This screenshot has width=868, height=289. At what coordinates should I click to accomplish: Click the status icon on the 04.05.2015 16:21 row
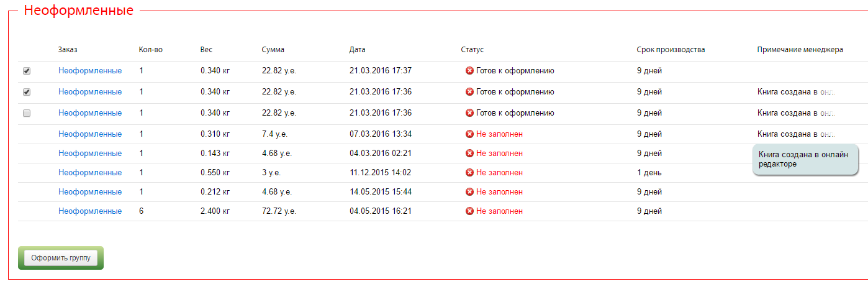[469, 211]
